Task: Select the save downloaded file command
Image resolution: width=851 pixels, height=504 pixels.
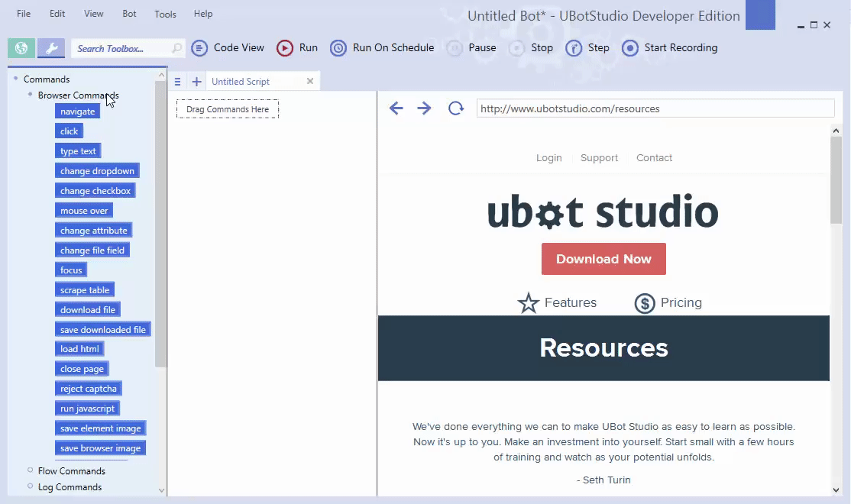Action: 103,329
